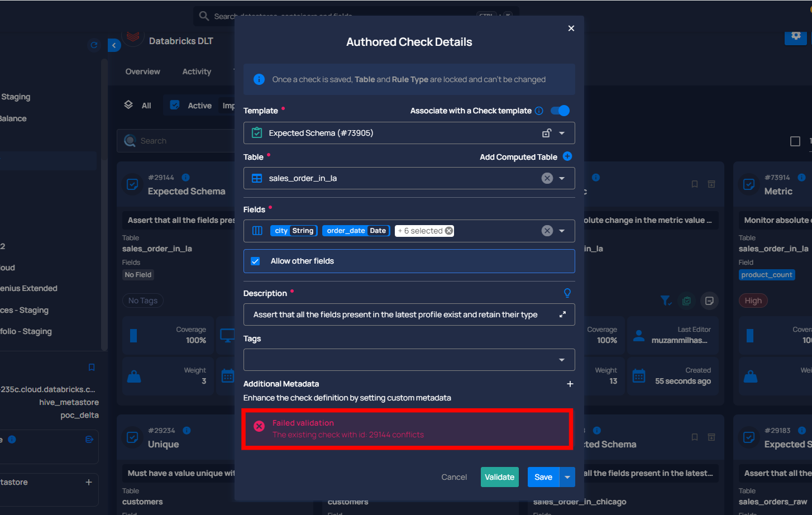The image size is (812, 515).
Task: Toggle check #29234 Unique selection
Action: tap(132, 437)
